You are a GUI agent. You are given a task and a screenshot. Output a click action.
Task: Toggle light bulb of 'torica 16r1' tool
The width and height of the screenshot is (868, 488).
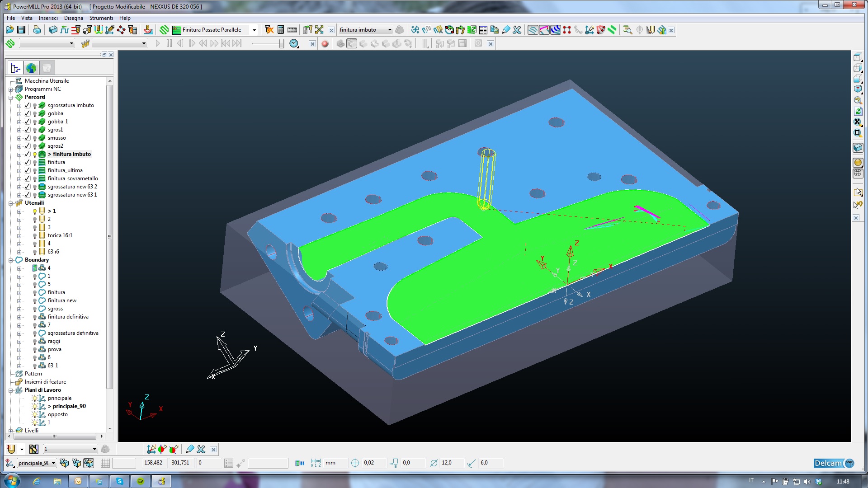35,236
